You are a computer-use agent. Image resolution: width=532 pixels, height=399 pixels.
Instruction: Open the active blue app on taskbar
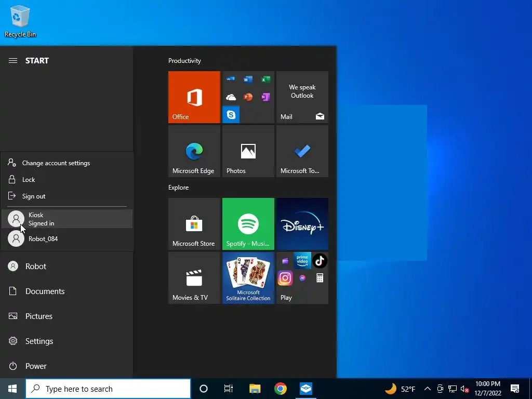(x=306, y=389)
